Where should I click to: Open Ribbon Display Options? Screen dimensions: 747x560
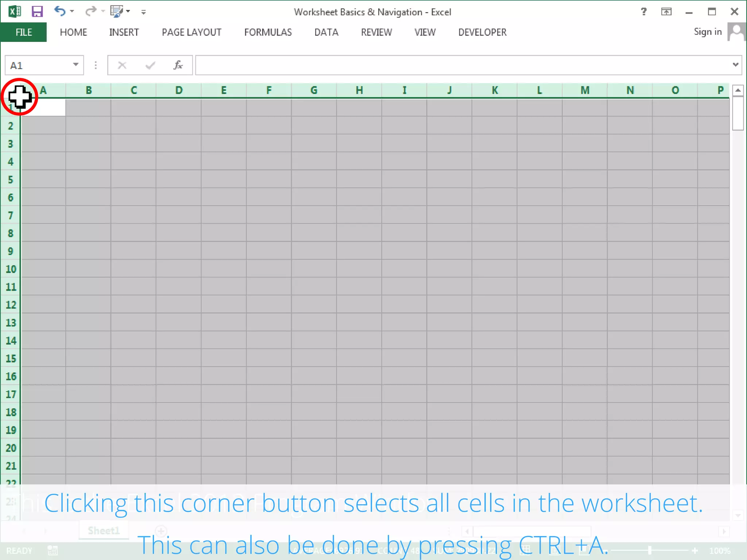point(666,12)
